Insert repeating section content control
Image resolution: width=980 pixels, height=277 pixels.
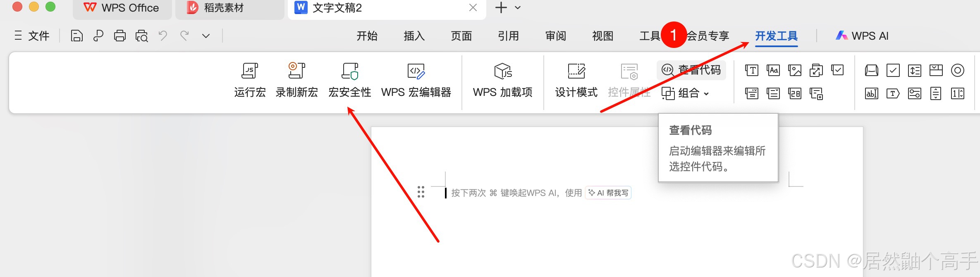point(816,93)
